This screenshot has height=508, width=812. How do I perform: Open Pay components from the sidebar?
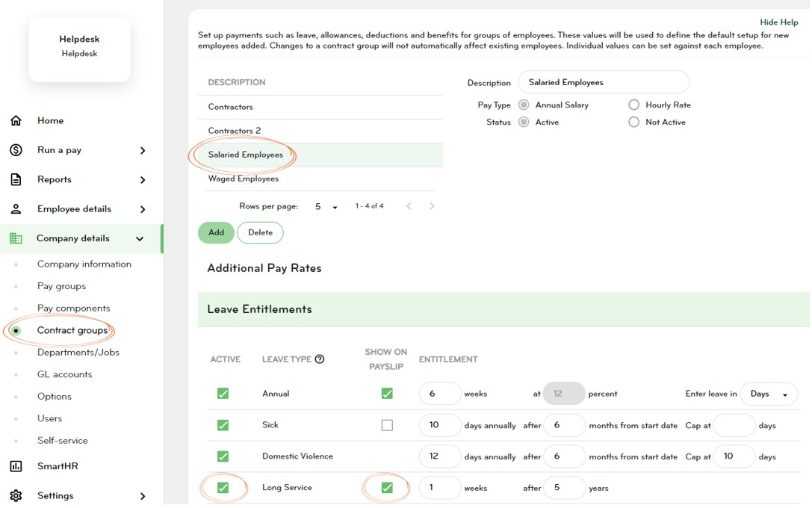(73, 308)
